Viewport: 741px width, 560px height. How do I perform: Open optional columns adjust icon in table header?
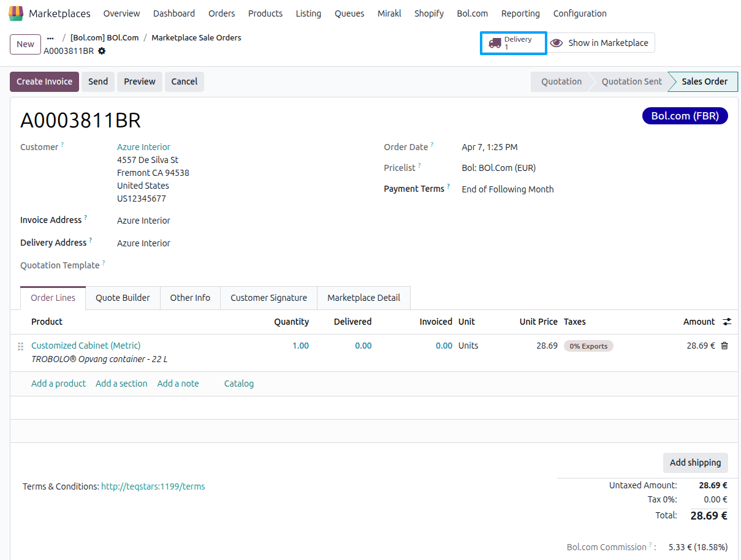point(727,322)
